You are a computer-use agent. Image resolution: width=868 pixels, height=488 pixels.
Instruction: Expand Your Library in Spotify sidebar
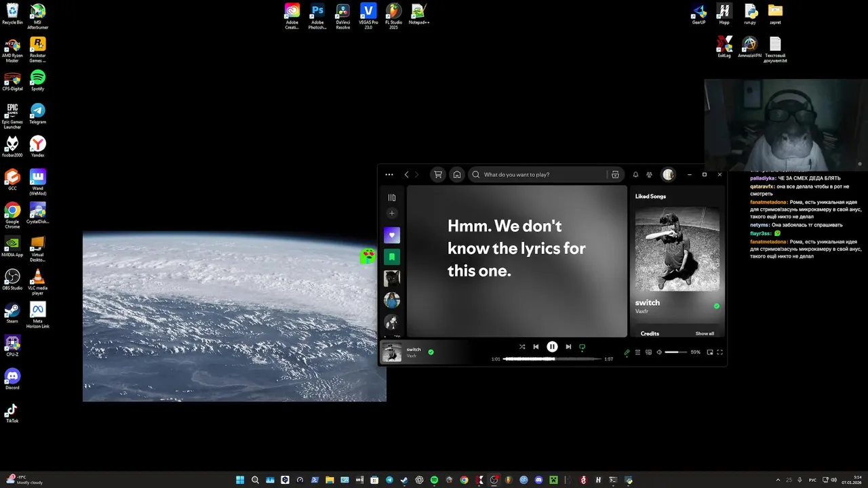coord(391,197)
